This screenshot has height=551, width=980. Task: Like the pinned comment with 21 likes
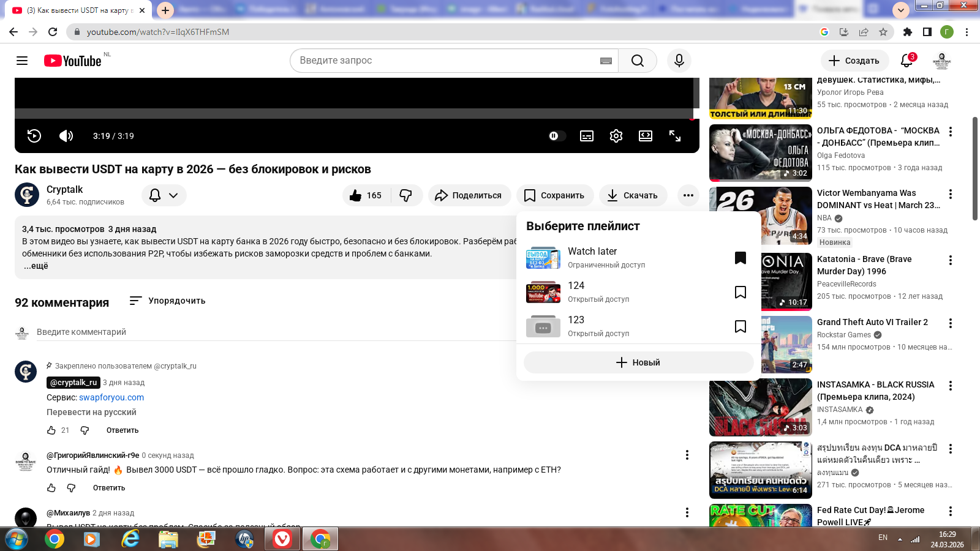(x=51, y=430)
